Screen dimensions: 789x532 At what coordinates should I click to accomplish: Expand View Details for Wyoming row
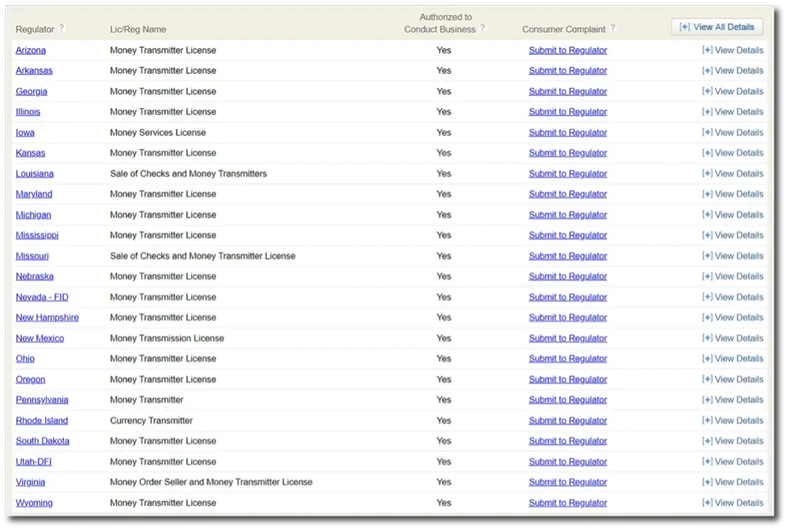[x=732, y=503]
